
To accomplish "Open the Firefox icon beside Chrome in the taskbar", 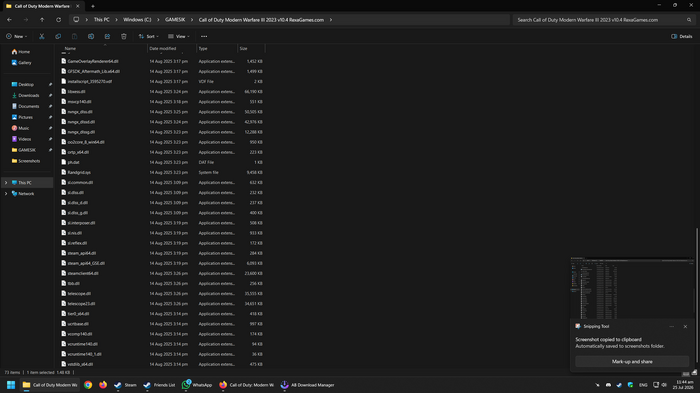I will [x=103, y=385].
